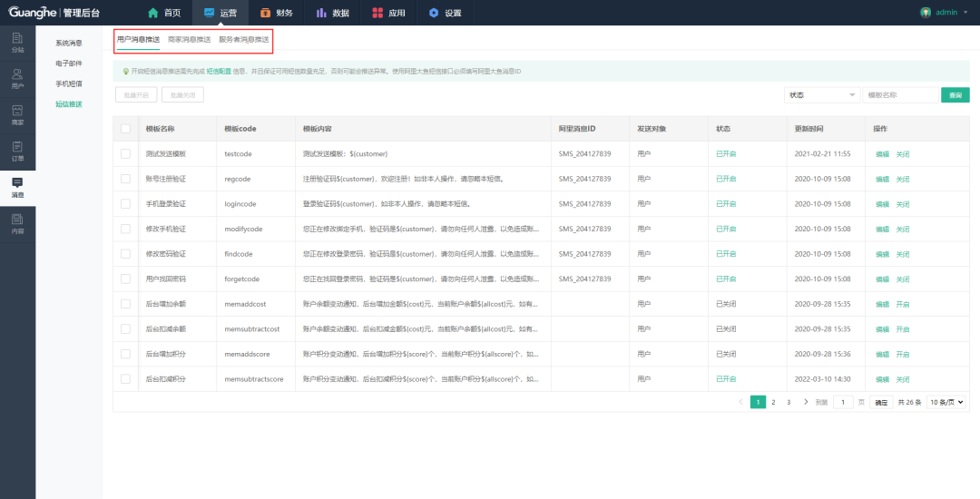Check the 账号注册验证 row checkbox
This screenshot has width=980, height=499.
coord(125,179)
